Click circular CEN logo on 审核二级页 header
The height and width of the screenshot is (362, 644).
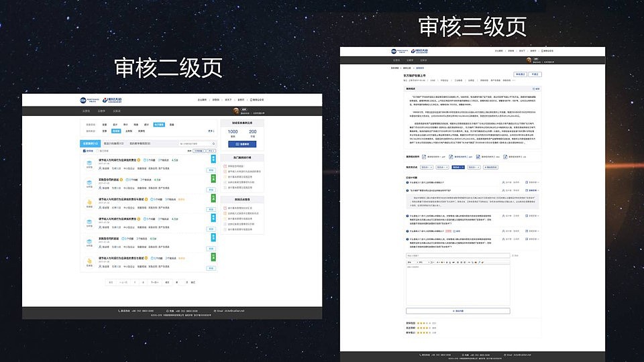pos(83,100)
